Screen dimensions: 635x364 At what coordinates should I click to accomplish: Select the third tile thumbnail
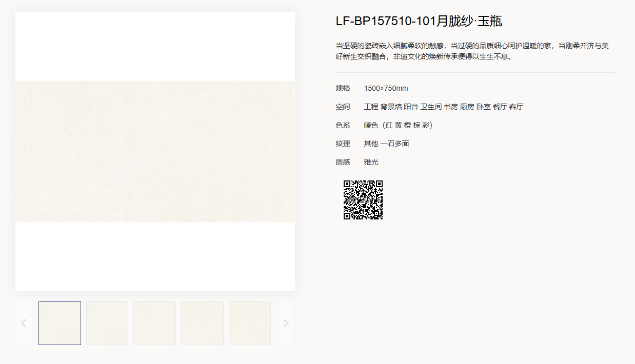point(154,323)
